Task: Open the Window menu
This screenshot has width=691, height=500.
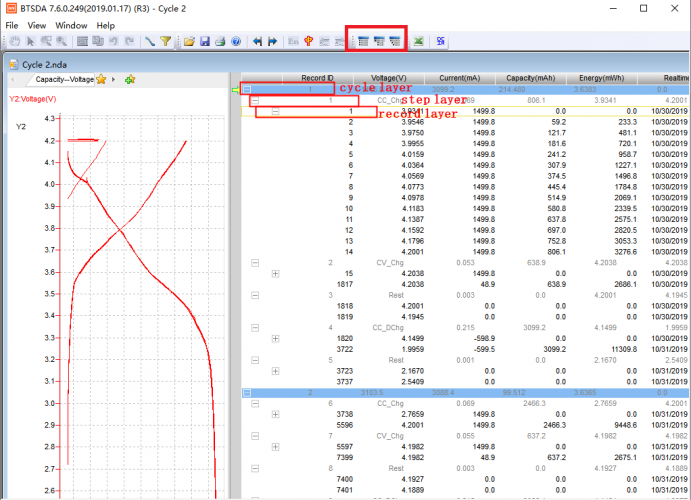Action: point(71,26)
